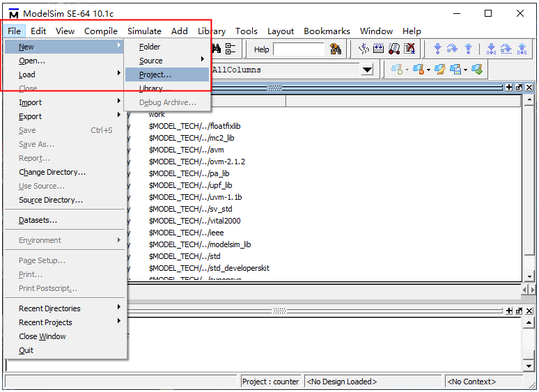Click the Simulate icon left of Break
539x392 pixels.
coord(394,49)
